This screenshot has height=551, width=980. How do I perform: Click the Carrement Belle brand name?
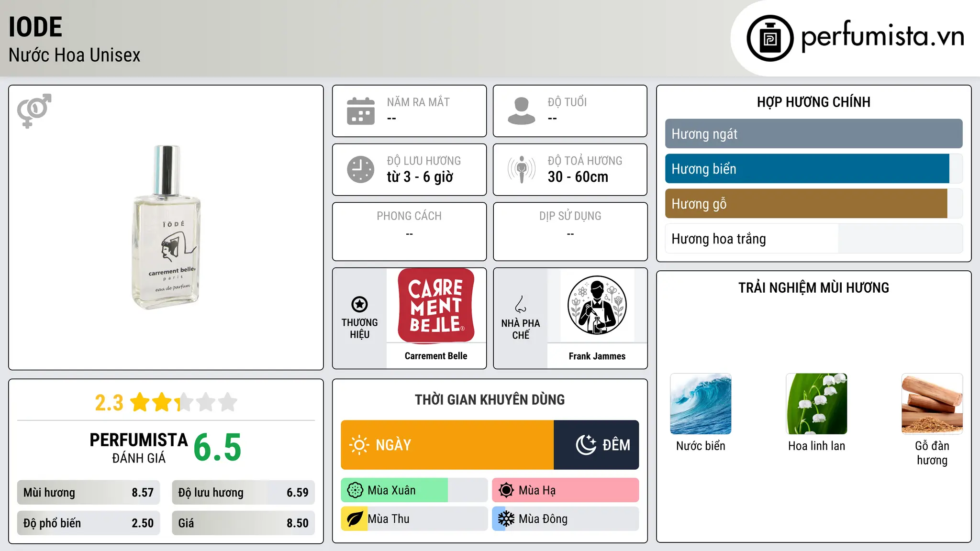(x=436, y=356)
